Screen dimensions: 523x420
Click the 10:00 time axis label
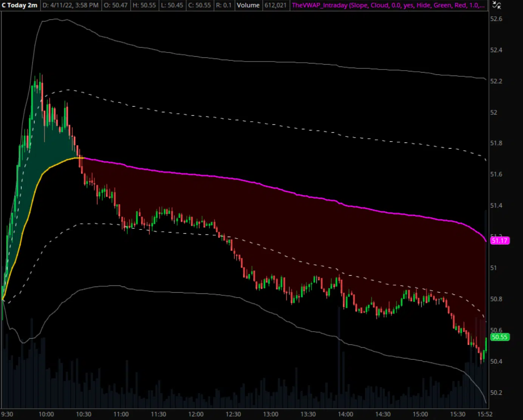click(46, 414)
